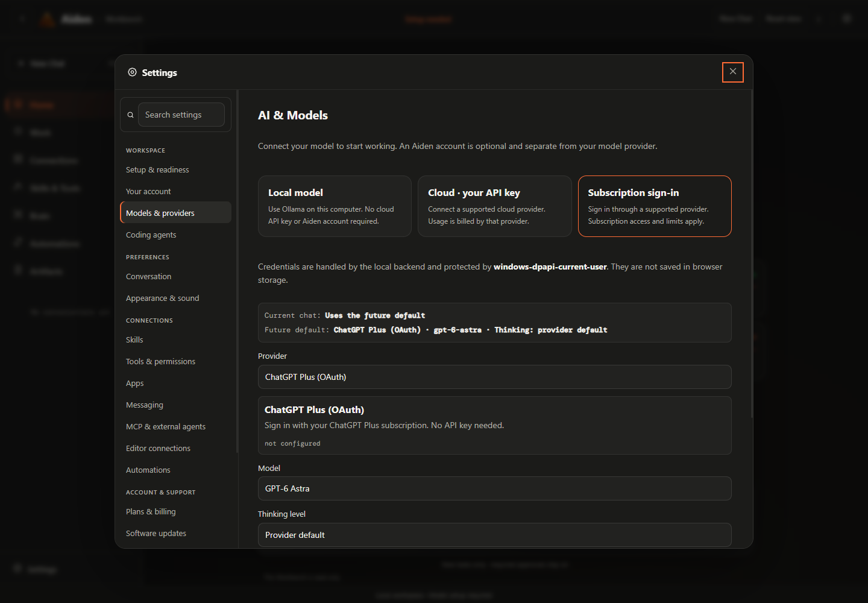
Task: Focus the Search settings field
Action: pos(181,115)
